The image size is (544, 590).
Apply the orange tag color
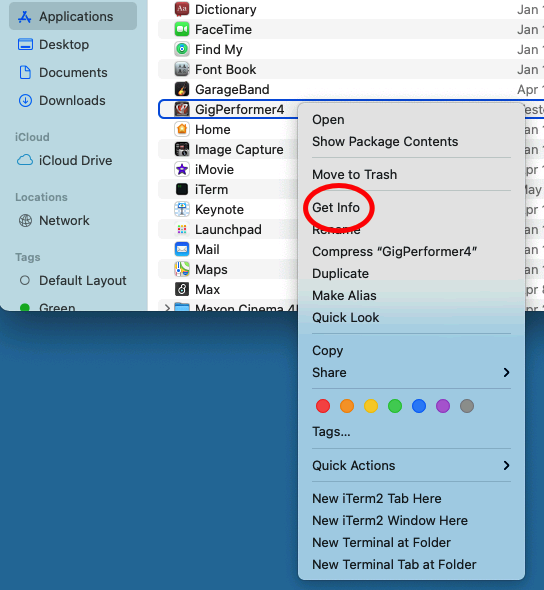[347, 406]
